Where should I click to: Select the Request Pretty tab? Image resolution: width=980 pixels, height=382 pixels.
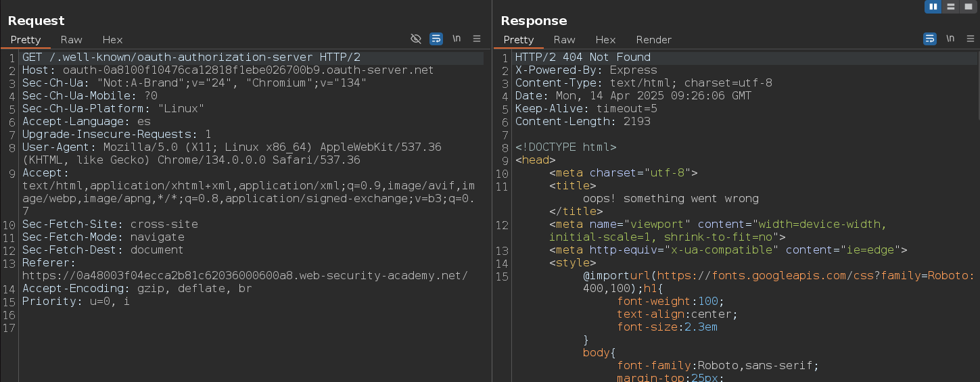(x=26, y=40)
